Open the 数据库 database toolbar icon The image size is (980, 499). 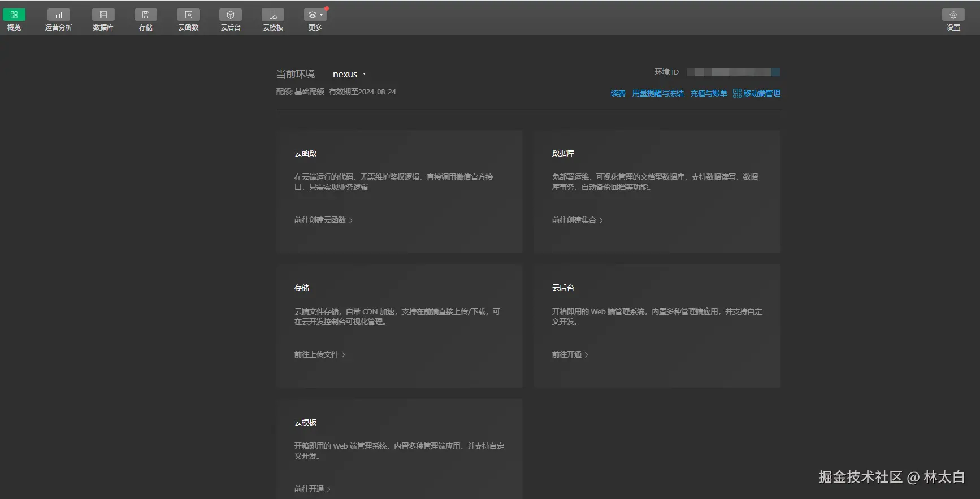click(103, 15)
